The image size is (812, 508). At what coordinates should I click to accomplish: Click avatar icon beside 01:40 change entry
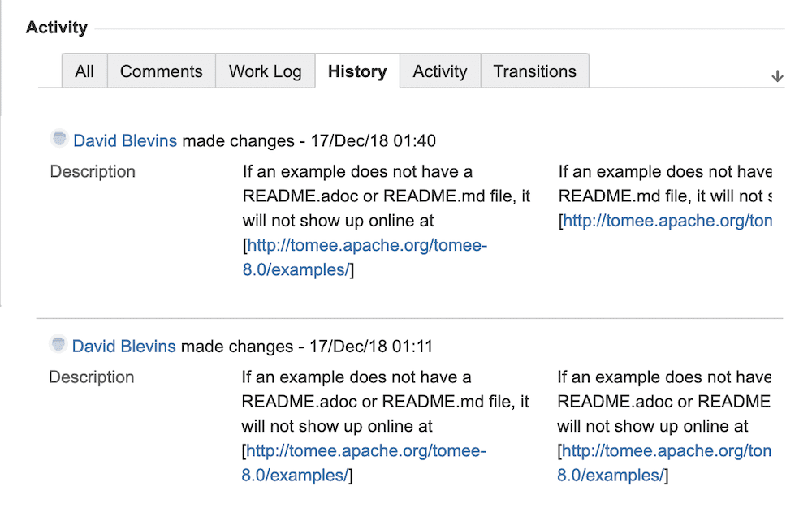(59, 139)
